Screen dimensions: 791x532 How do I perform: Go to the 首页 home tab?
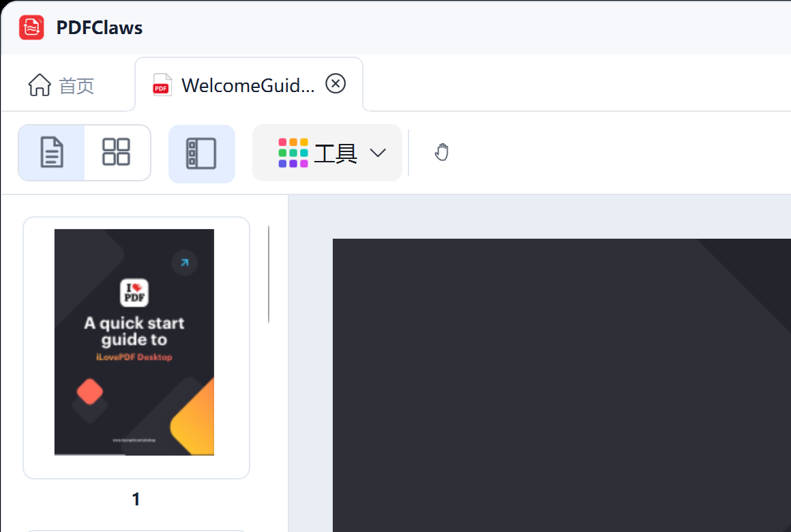point(61,85)
